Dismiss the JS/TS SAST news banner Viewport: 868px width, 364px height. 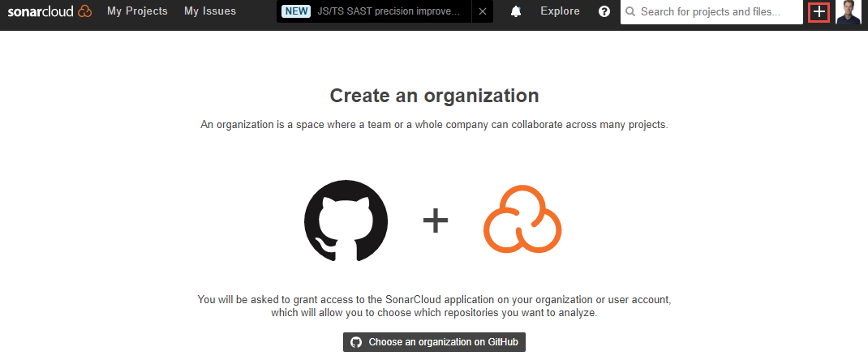482,11
